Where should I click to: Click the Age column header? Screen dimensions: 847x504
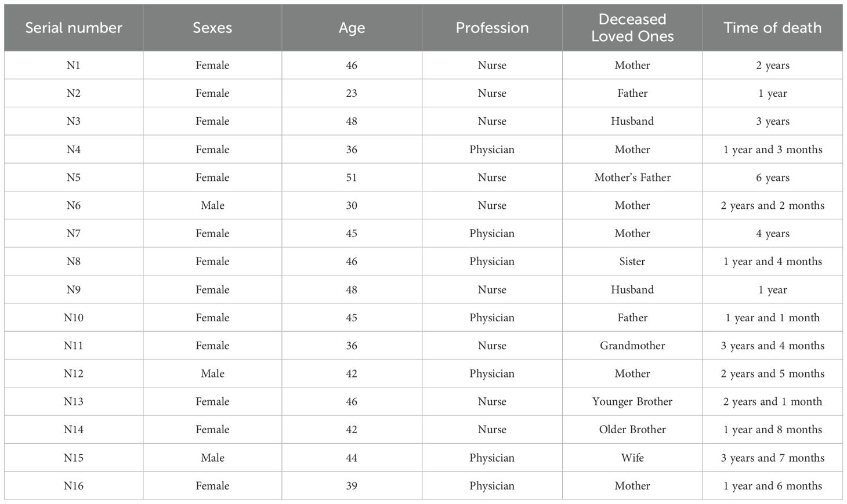click(x=352, y=28)
